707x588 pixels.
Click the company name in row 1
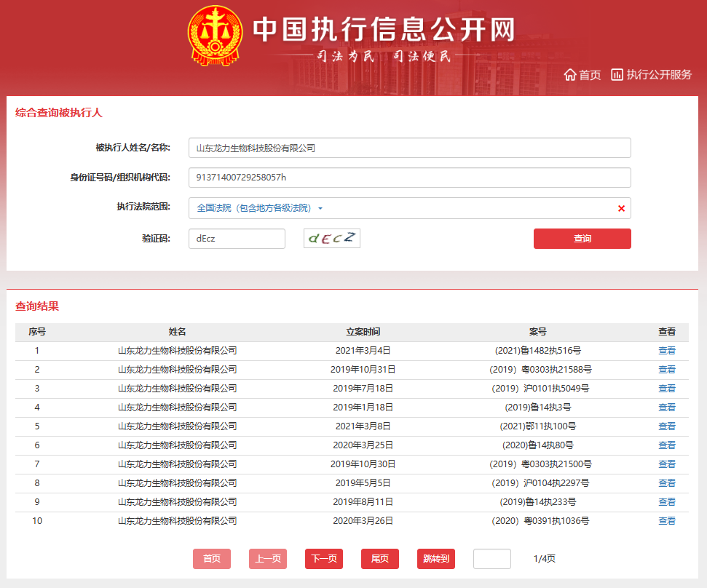[x=177, y=351]
